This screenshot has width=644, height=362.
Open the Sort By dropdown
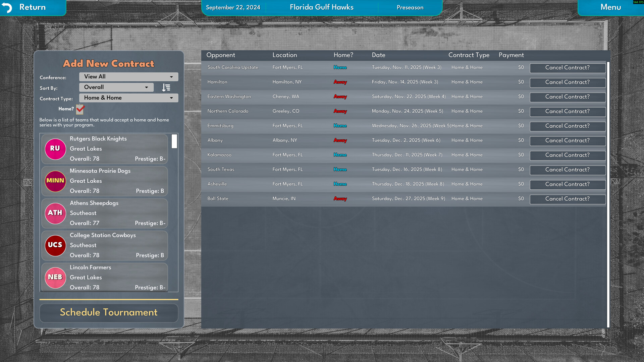pos(116,87)
